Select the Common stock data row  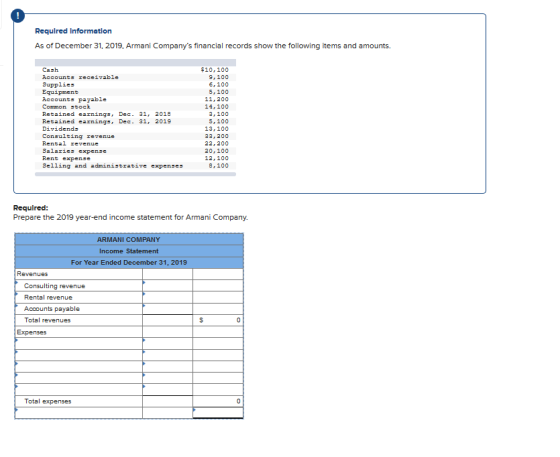click(x=135, y=107)
